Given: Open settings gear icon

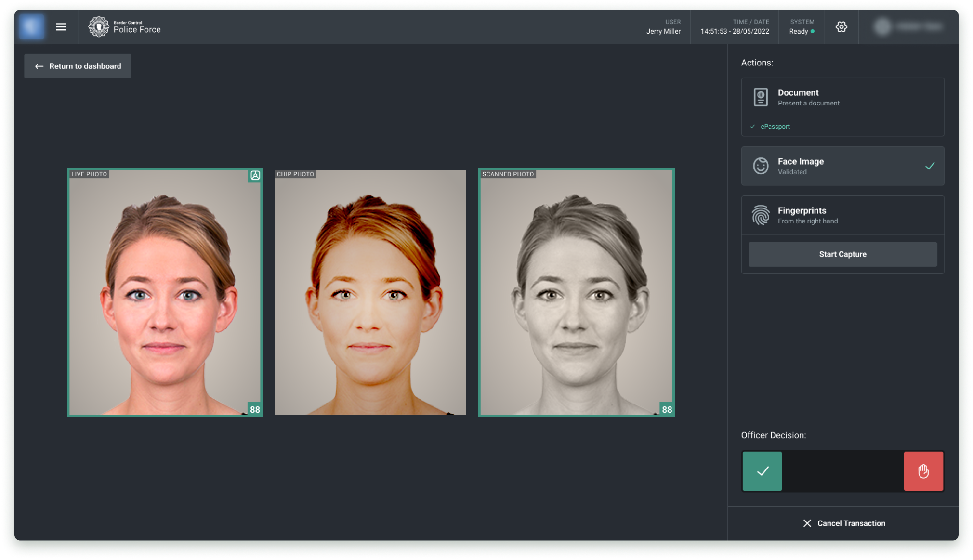Looking at the screenshot, I should [x=841, y=27].
